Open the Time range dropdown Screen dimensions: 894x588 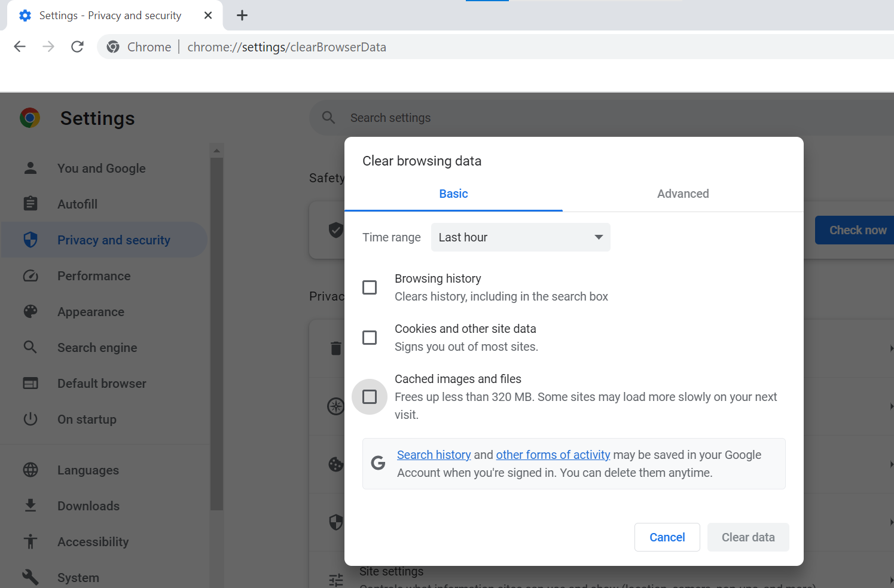pyautogui.click(x=520, y=237)
